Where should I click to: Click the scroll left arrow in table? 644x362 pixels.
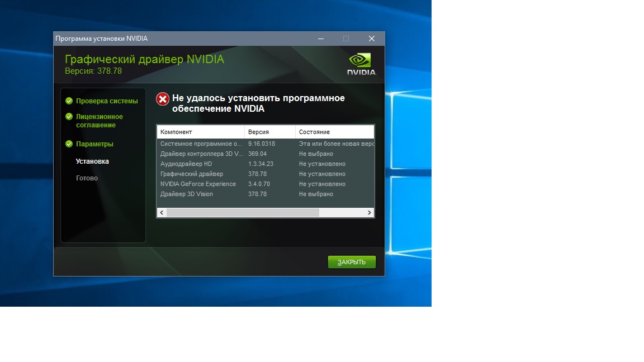coord(162,213)
